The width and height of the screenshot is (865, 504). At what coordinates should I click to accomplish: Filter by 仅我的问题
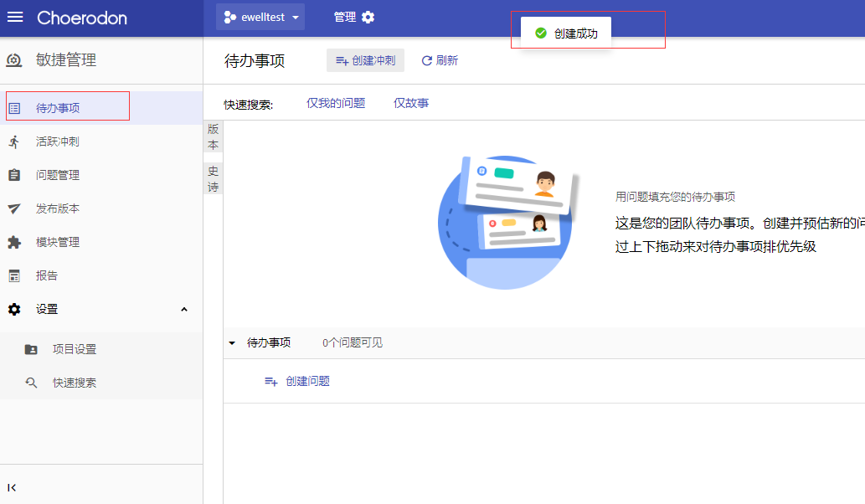pyautogui.click(x=336, y=103)
